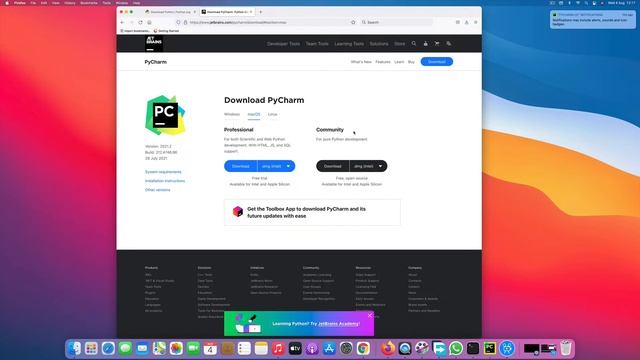The width and height of the screenshot is (640, 360).
Task: Click Download button in PyCharm sub-header
Action: [x=437, y=62]
